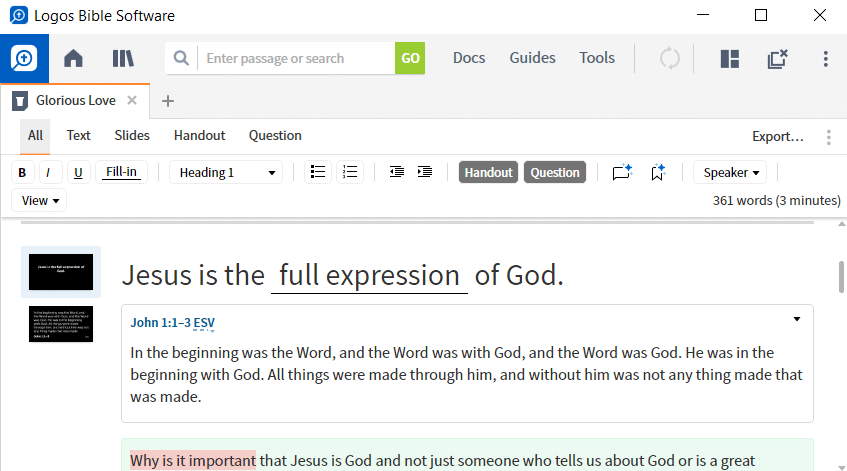The height and width of the screenshot is (471, 847).
Task: Click the 'full expression' fill-in text
Action: coord(369,275)
